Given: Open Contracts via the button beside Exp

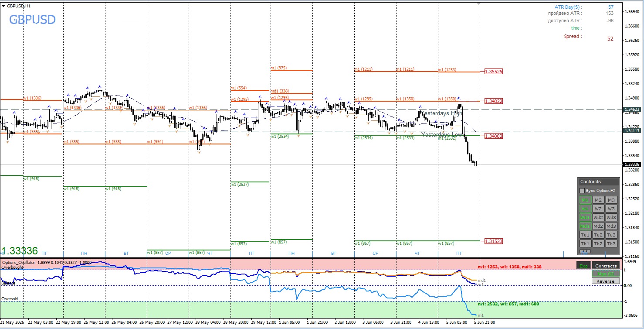Looking at the screenshot, I should (x=606, y=266).
